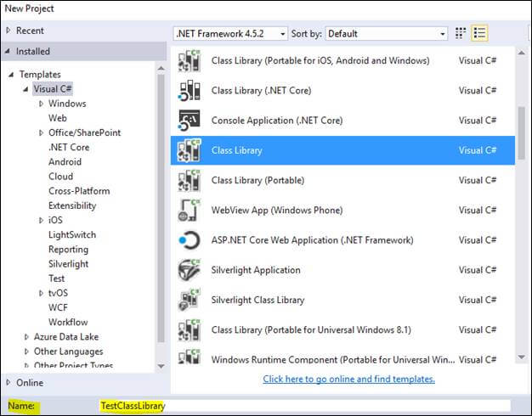The width and height of the screenshot is (532, 416).
Task: Select the WCF category
Action: tap(58, 308)
